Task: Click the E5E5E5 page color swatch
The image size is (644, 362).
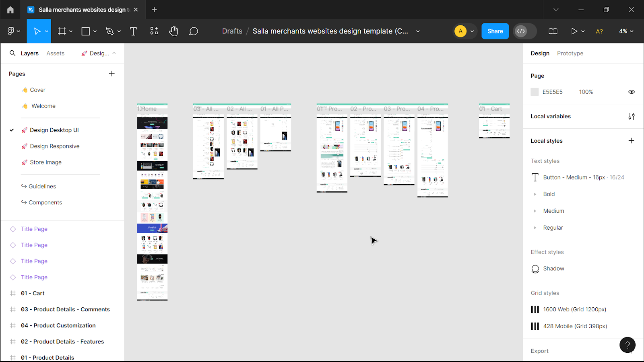Action: pos(535,92)
